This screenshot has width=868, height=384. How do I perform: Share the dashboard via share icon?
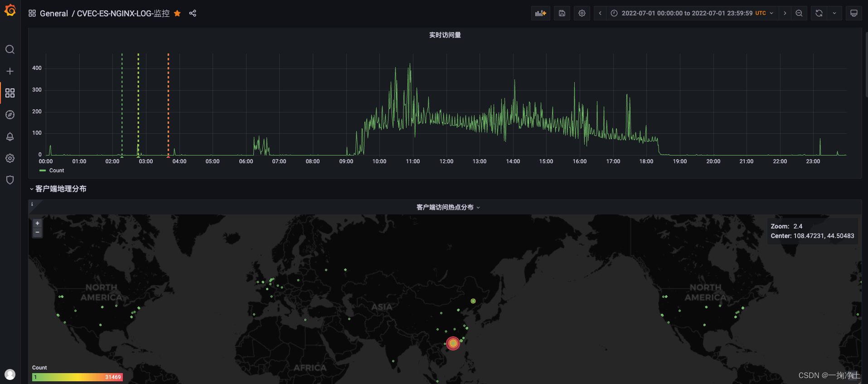pyautogui.click(x=193, y=13)
